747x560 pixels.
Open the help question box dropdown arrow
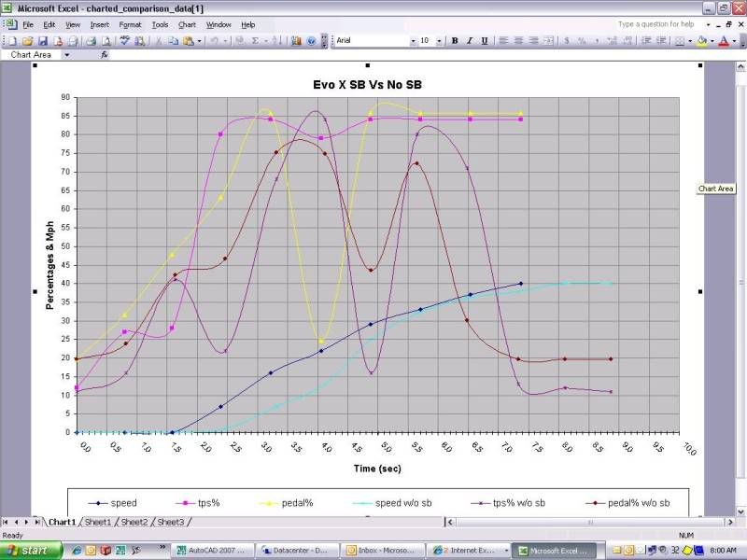[x=708, y=24]
